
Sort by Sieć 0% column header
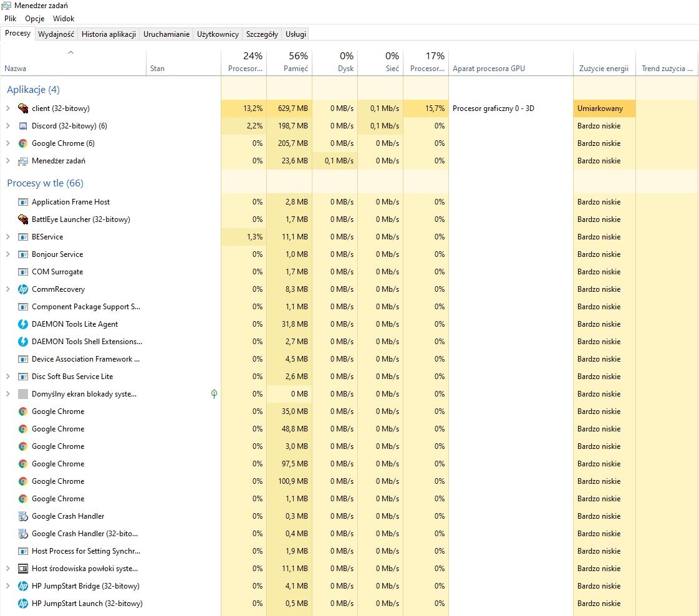[x=380, y=62]
